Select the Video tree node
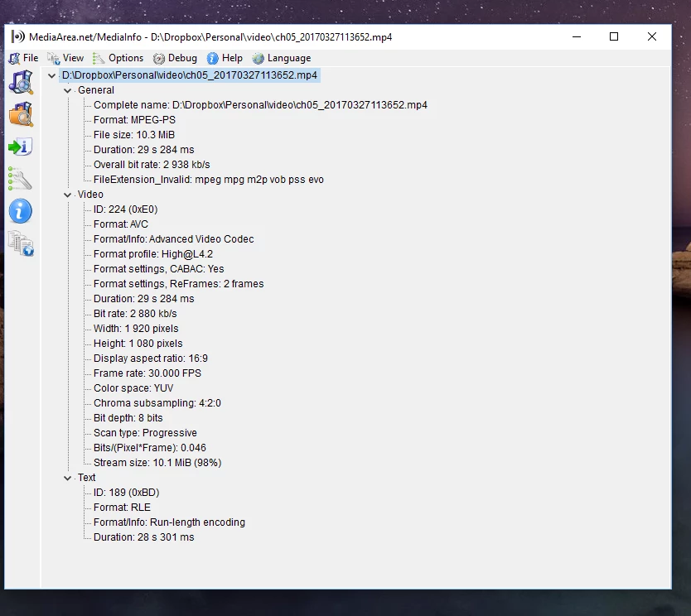Image resolution: width=691 pixels, height=616 pixels. [x=90, y=195]
